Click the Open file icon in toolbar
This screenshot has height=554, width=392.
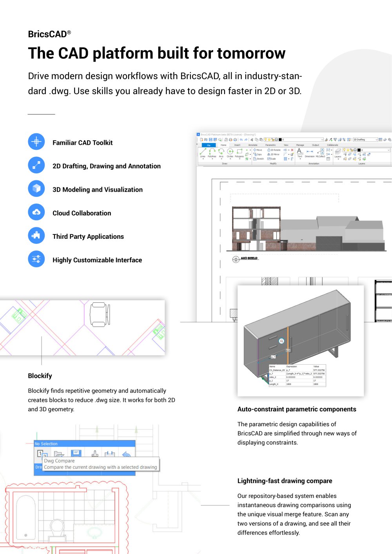[206, 140]
